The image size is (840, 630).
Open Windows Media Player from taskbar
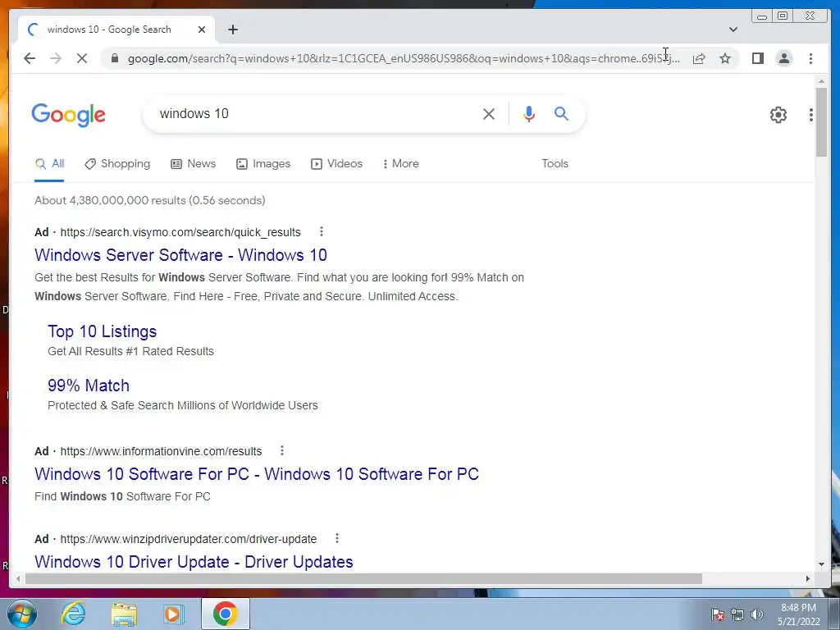coord(174,614)
